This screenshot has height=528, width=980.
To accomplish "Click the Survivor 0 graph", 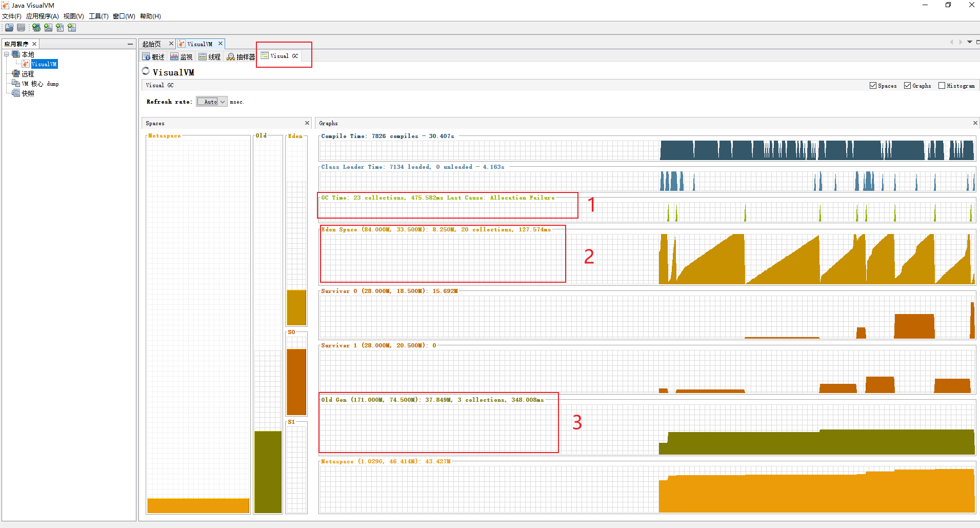I will (647, 317).
